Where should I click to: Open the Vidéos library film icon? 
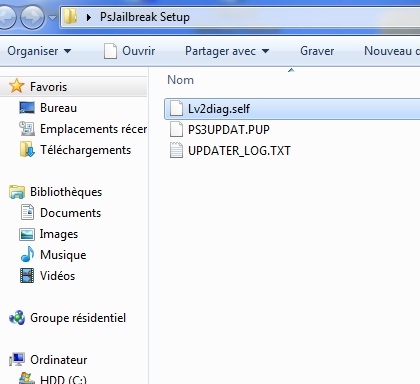[x=27, y=276]
